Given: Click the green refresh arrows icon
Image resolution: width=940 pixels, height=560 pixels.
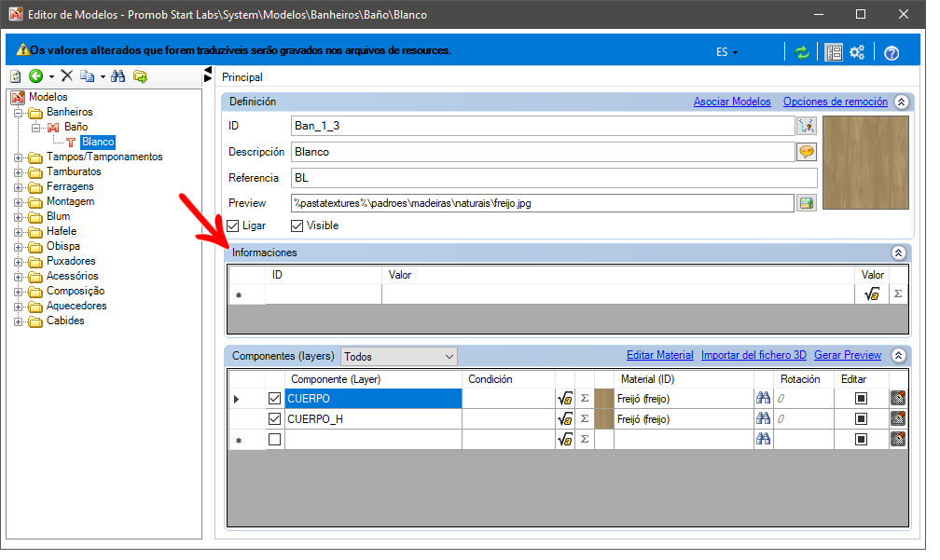Looking at the screenshot, I should (x=802, y=53).
